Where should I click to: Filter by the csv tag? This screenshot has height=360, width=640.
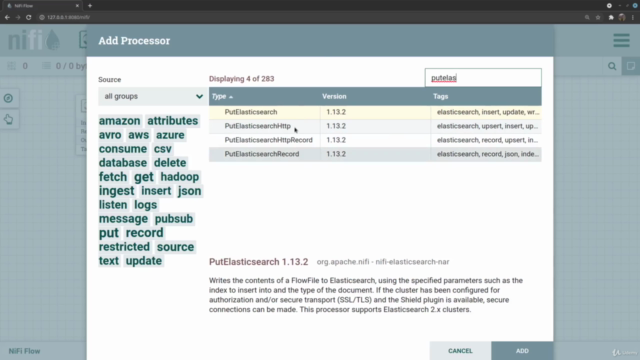(163, 149)
